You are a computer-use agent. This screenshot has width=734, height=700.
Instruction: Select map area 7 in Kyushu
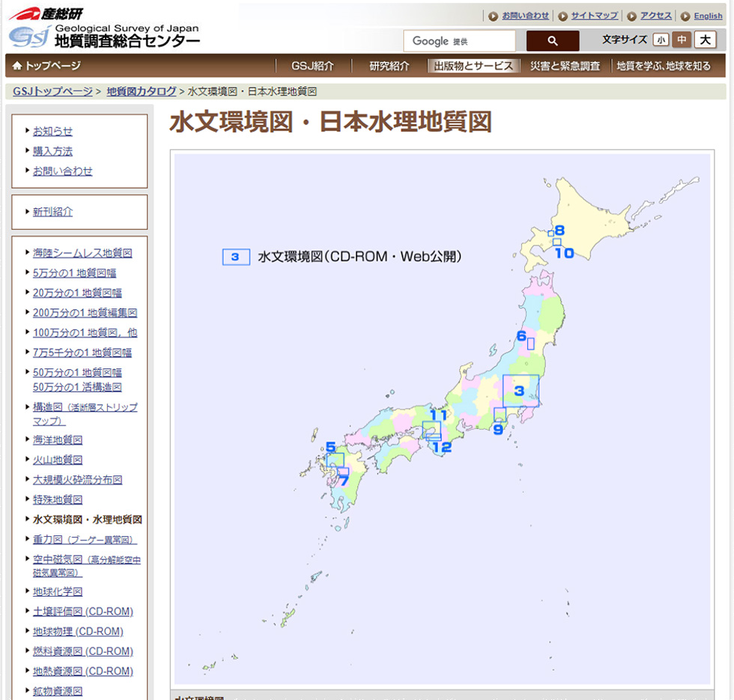coord(343,471)
